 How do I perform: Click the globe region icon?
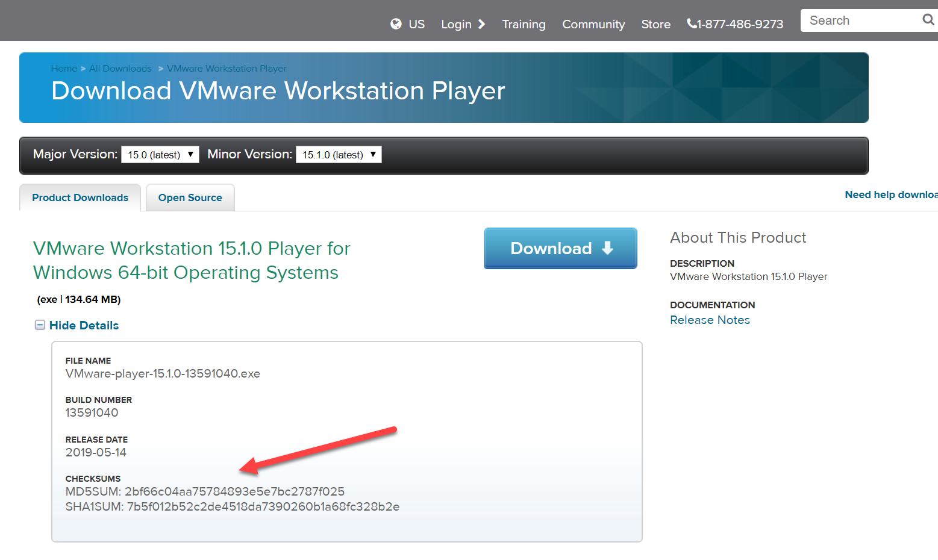point(396,24)
